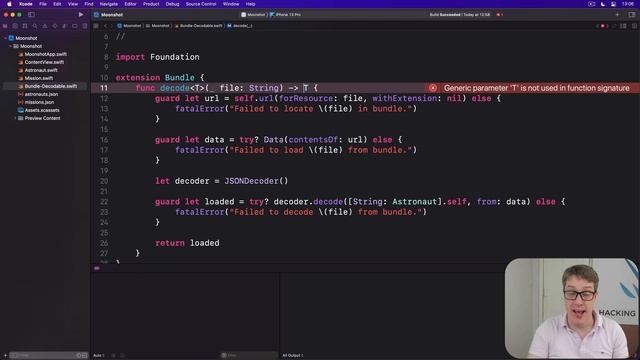Open the Project navigator tab icon
The height and width of the screenshot is (360, 640).
[x=5, y=26]
